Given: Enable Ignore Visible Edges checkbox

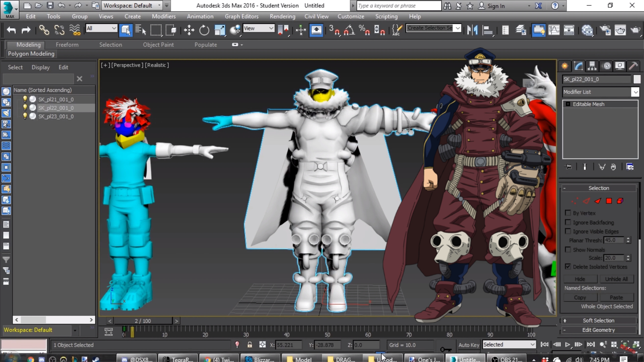Looking at the screenshot, I should click(x=568, y=231).
